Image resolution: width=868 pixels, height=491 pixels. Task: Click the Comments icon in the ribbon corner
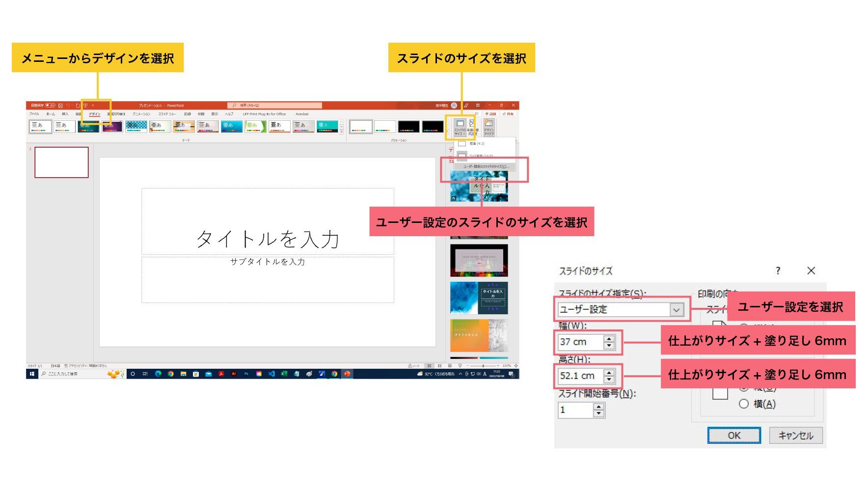click(476, 114)
